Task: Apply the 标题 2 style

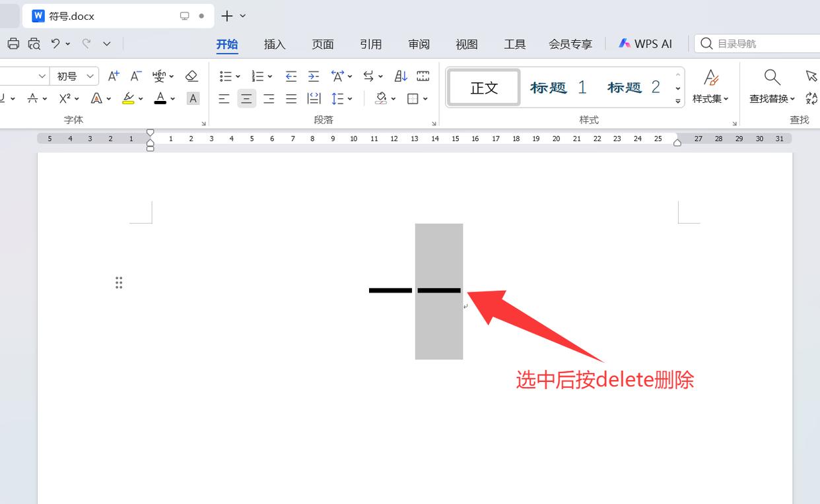Action: point(634,87)
